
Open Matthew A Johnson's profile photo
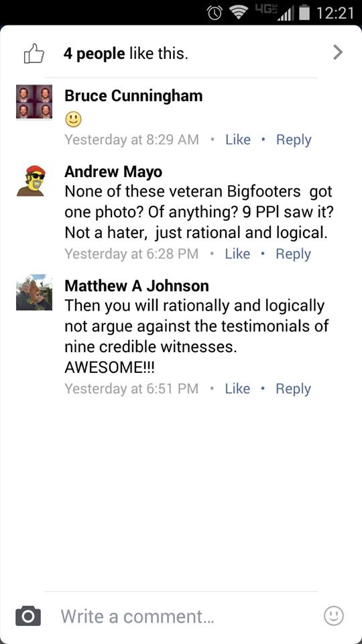point(34,292)
